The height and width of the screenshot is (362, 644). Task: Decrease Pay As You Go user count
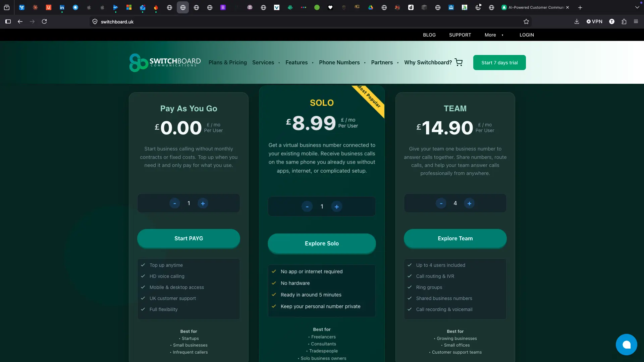174,203
